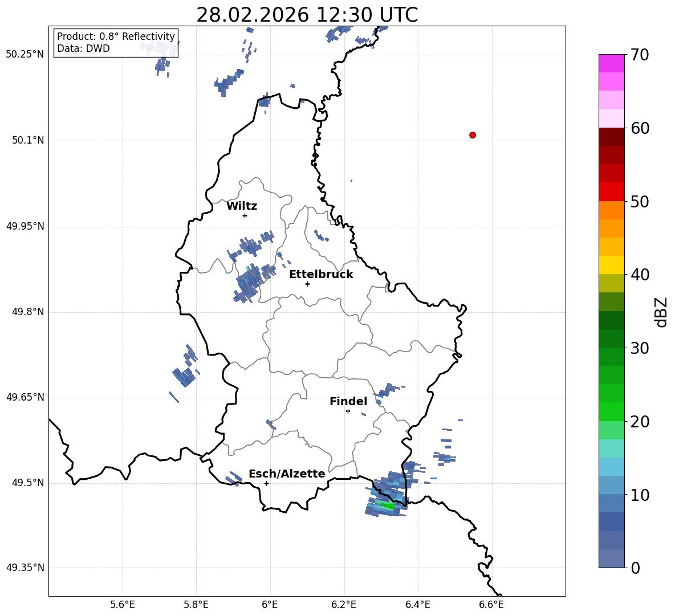This screenshot has width=675, height=616.
Task: Click the Wiltz city label
Action: [x=242, y=206]
